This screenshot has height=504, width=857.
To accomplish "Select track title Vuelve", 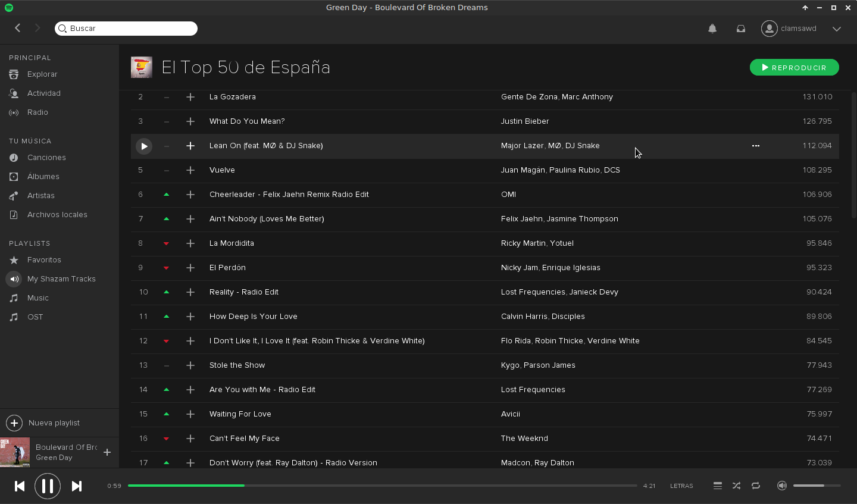I will point(222,170).
